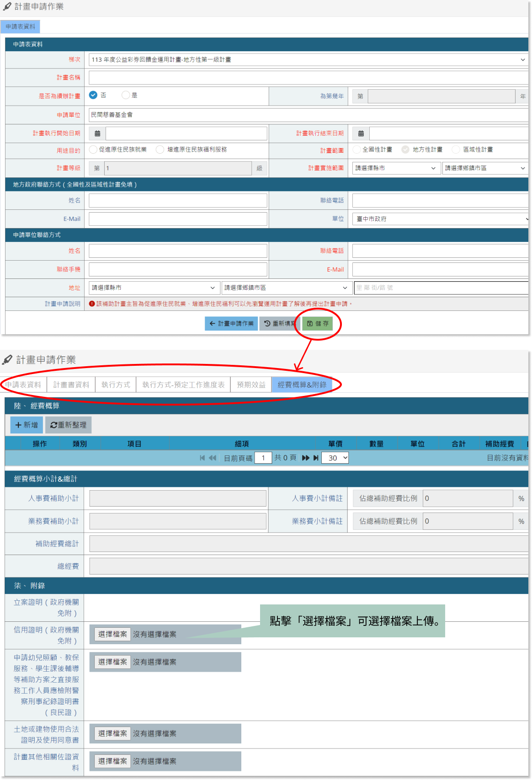Viewport: 532px width, 780px height.
Task: Go to next page arrow
Action: [306, 458]
